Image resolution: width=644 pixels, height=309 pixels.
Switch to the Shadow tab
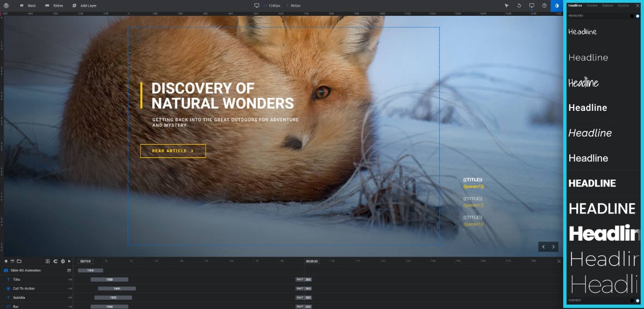pyautogui.click(x=623, y=5)
